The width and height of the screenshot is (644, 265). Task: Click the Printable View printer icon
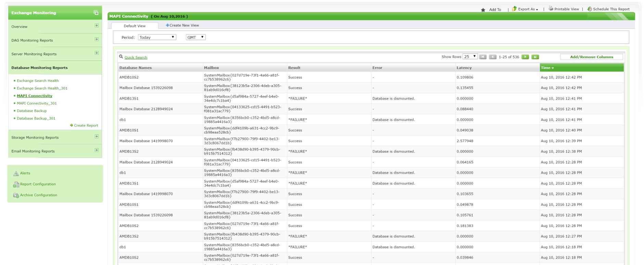(551, 9)
